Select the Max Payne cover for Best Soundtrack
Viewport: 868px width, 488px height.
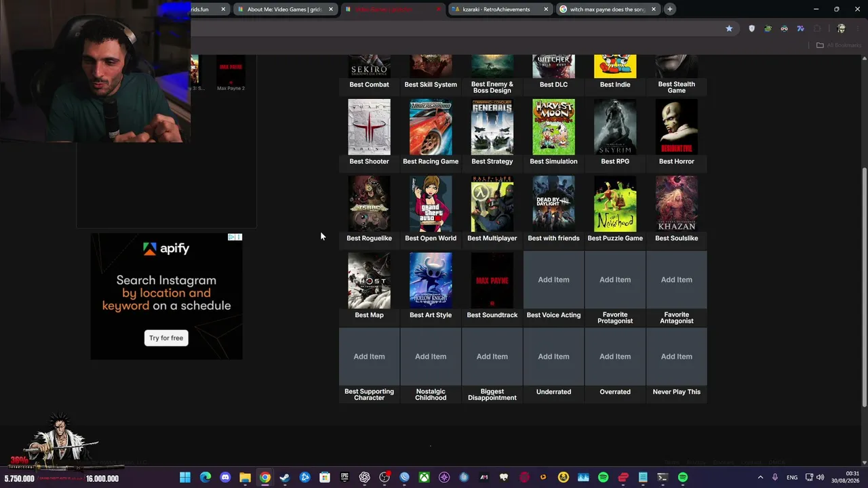tap(492, 281)
